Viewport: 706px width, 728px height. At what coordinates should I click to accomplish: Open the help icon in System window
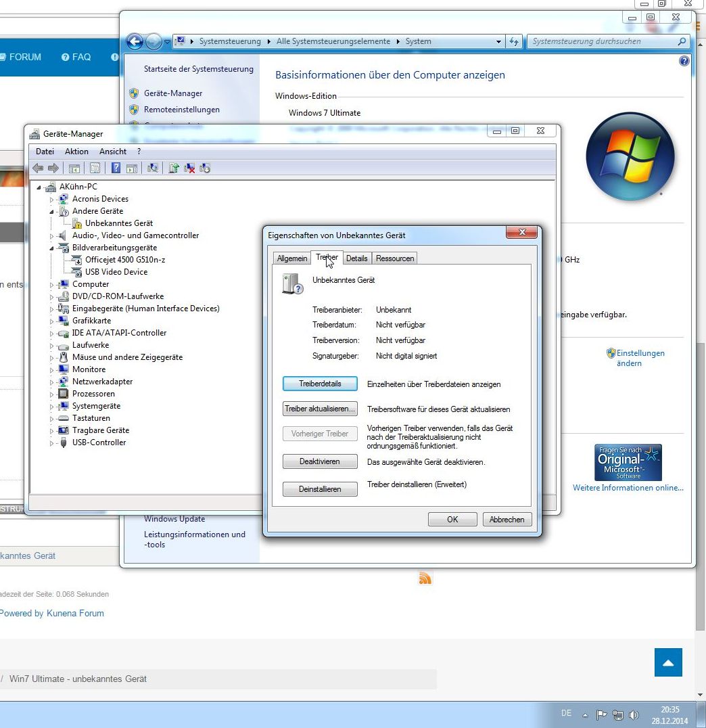click(x=684, y=61)
